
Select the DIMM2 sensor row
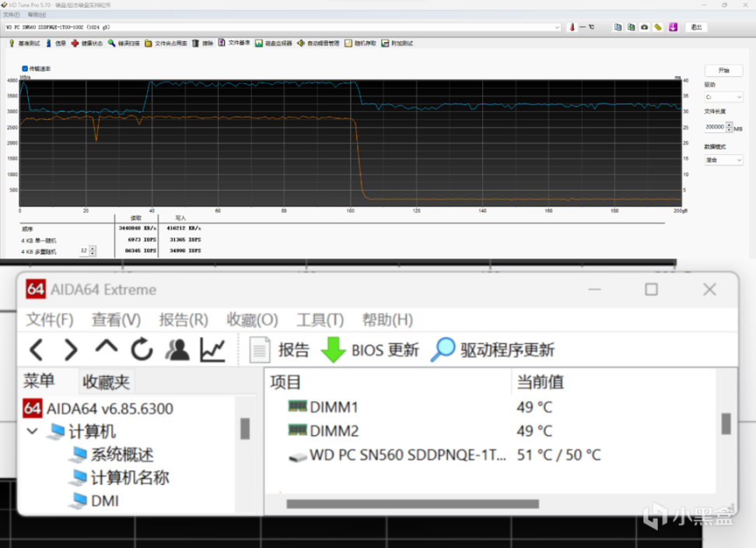(x=490, y=430)
